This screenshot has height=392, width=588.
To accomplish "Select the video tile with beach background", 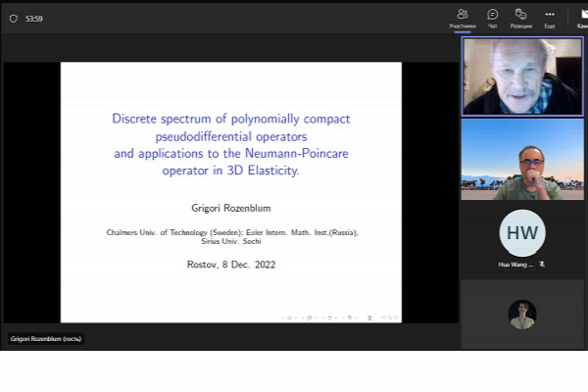I will pyautogui.click(x=522, y=160).
